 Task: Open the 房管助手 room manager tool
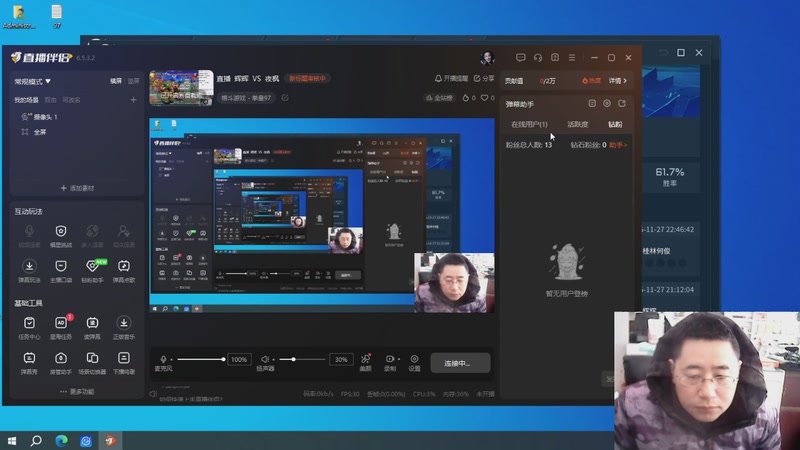tap(61, 363)
